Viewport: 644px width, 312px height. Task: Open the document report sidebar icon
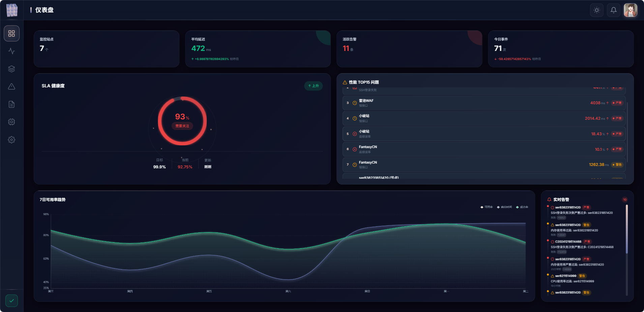coord(11,104)
